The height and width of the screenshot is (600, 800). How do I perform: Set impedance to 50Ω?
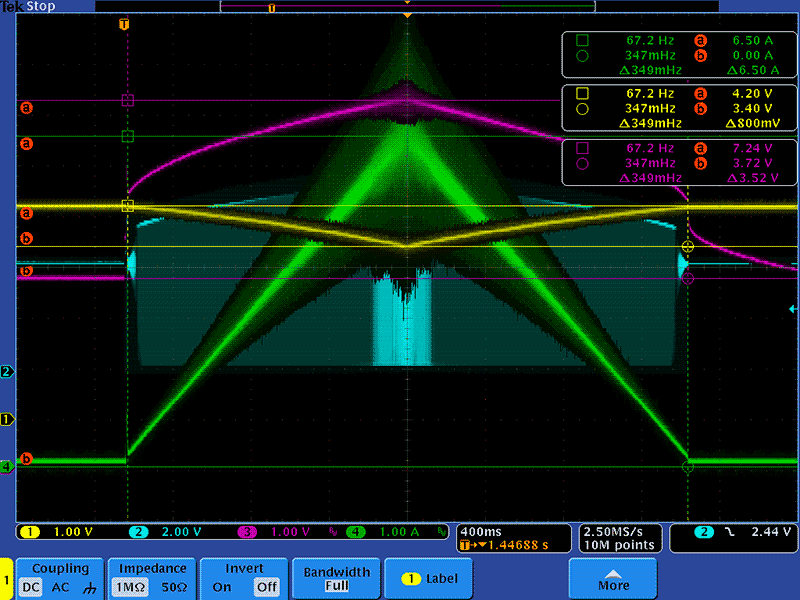click(x=174, y=587)
